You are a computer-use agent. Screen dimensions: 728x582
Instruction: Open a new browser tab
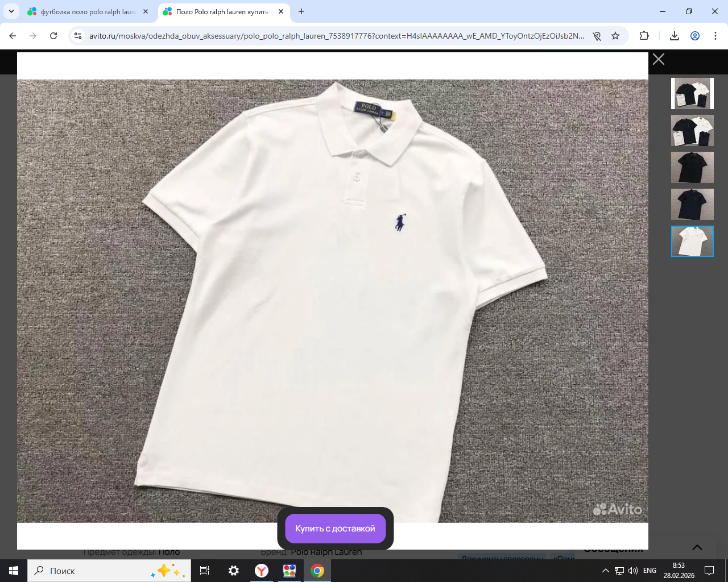[301, 11]
